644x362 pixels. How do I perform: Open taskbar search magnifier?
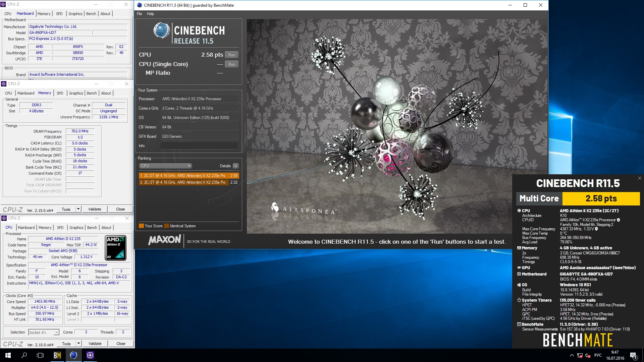(x=24, y=355)
